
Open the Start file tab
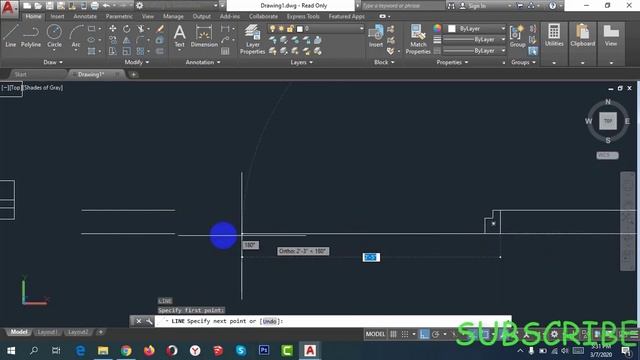click(20, 74)
